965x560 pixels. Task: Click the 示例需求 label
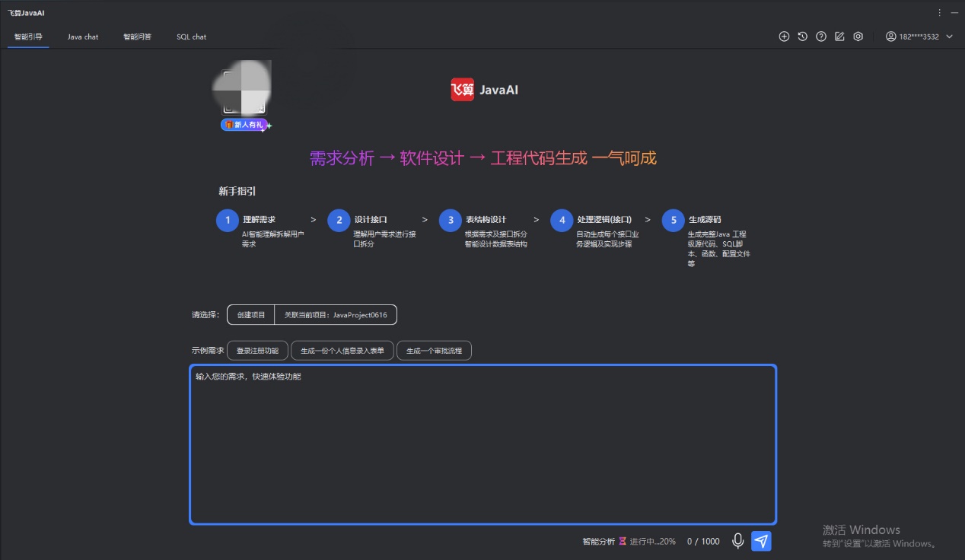(208, 351)
